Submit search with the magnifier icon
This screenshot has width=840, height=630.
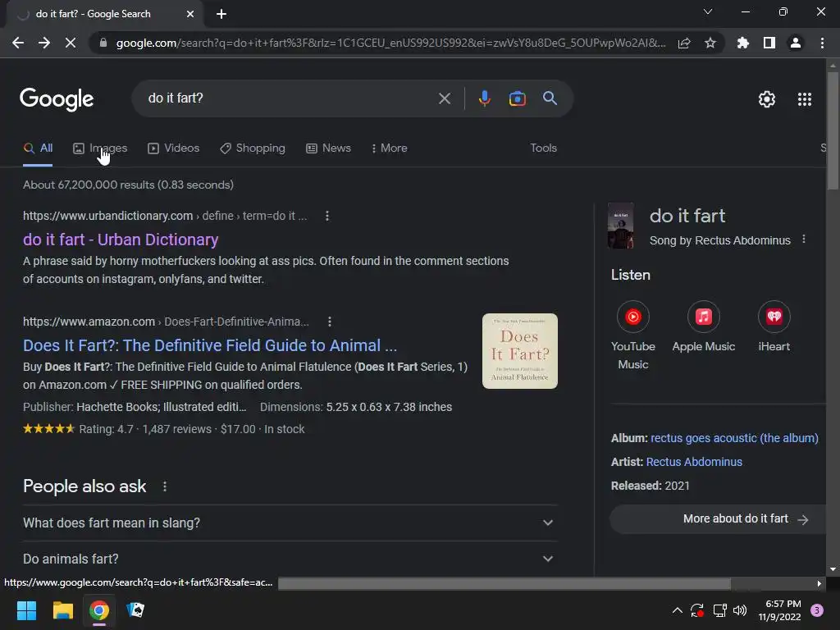tap(550, 98)
